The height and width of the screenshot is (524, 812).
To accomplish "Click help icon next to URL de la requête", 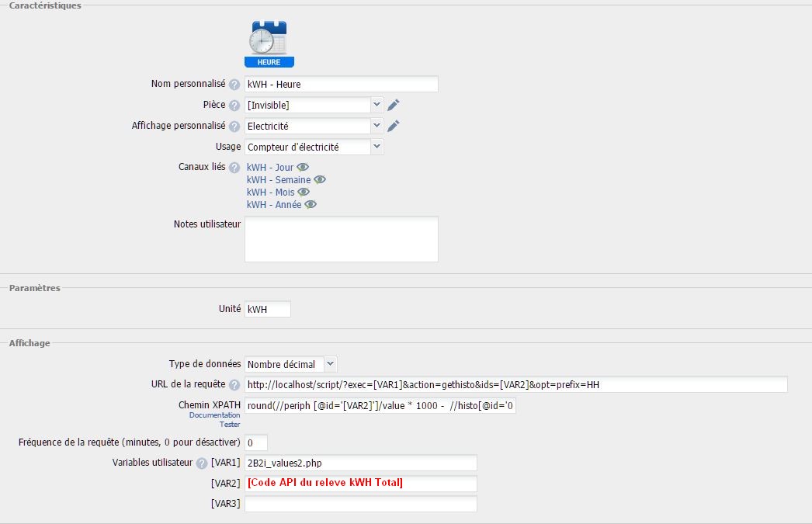I will (x=234, y=385).
